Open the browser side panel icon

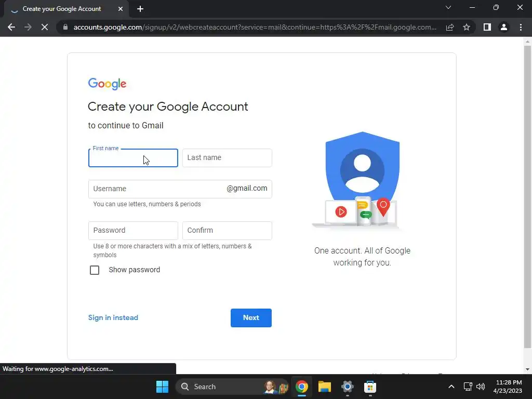click(x=487, y=27)
